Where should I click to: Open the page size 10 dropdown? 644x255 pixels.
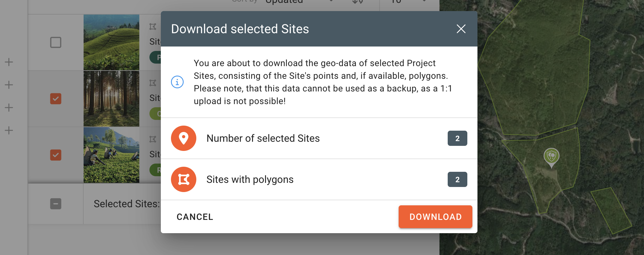(408, 2)
